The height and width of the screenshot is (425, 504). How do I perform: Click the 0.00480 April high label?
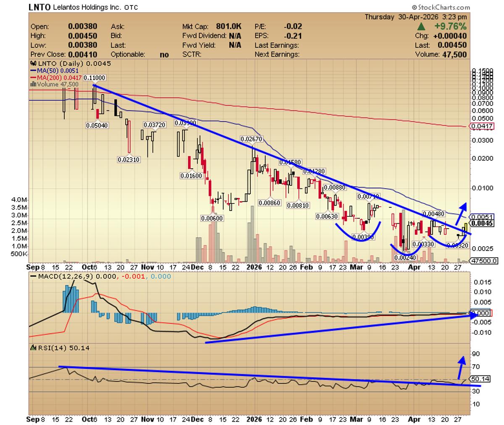pyautogui.click(x=433, y=213)
